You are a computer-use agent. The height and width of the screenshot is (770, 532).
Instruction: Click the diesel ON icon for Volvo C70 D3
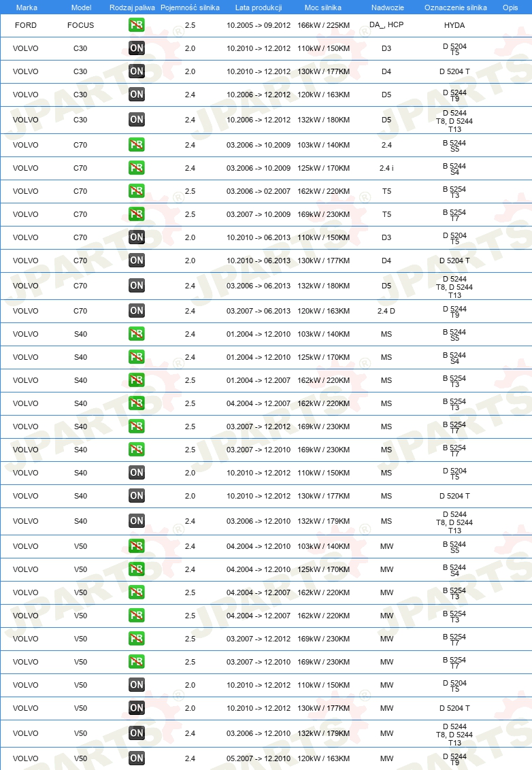pos(137,237)
